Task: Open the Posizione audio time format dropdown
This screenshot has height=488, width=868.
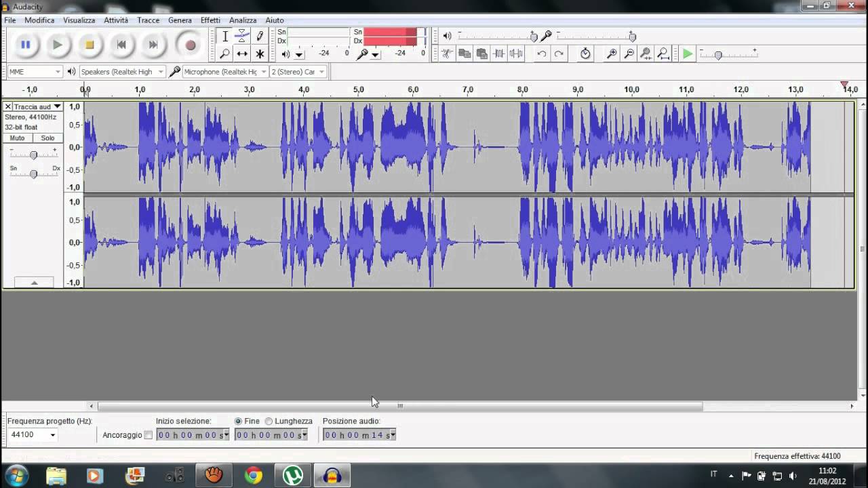Action: (x=393, y=434)
